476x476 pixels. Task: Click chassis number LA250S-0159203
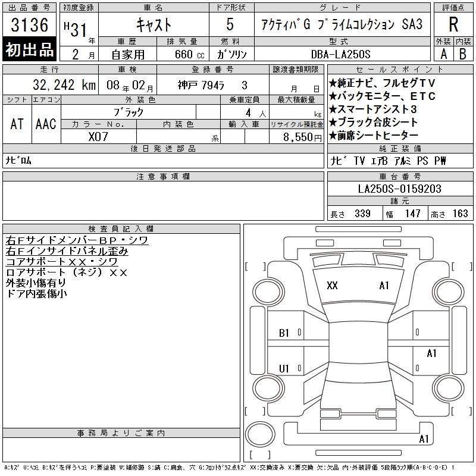click(x=399, y=189)
